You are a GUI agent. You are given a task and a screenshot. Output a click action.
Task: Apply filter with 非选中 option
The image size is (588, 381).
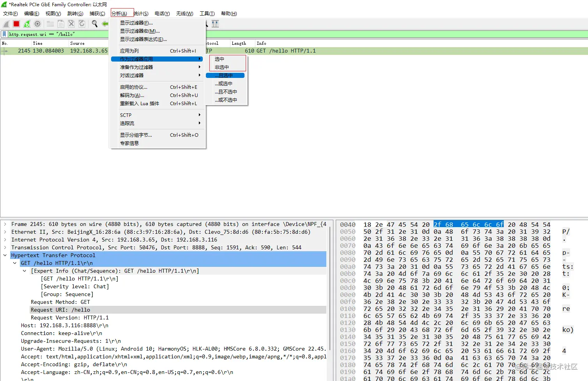(x=226, y=67)
